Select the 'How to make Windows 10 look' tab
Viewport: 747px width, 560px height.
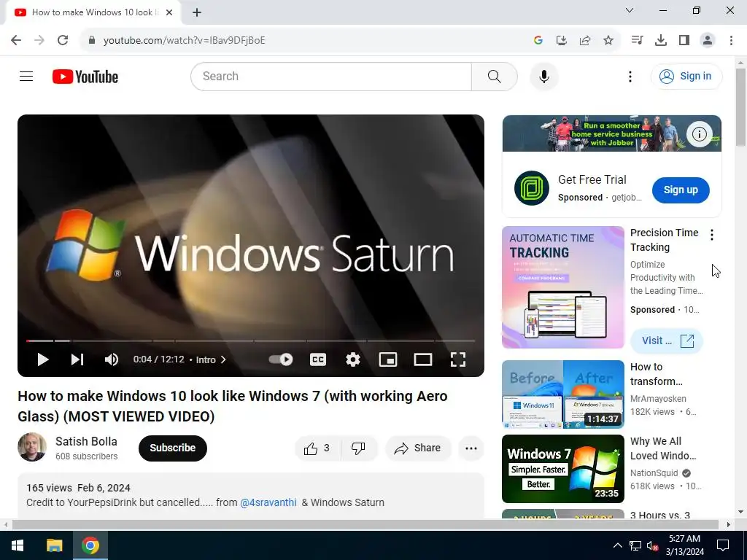tap(93, 12)
